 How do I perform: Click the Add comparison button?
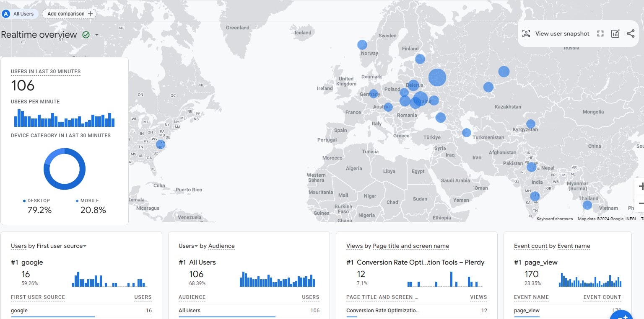click(x=69, y=14)
